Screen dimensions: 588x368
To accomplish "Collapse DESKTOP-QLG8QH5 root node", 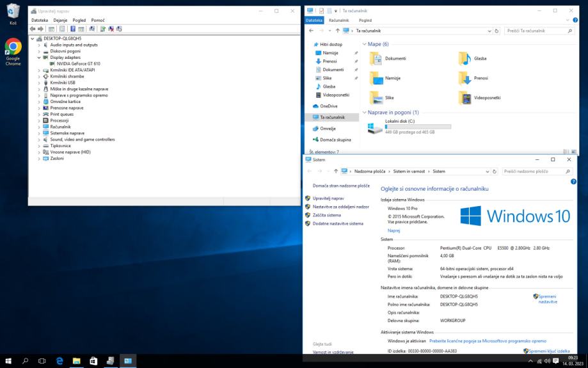I will [32, 38].
